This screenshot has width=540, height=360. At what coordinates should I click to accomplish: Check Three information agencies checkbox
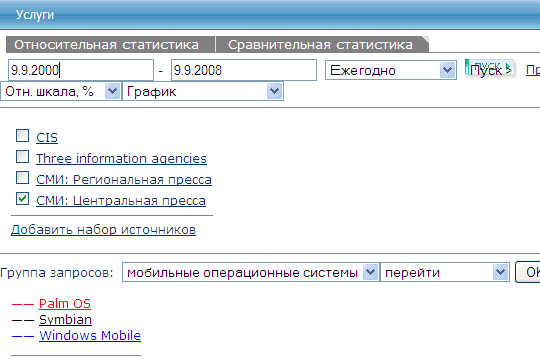pyautogui.click(x=22, y=156)
